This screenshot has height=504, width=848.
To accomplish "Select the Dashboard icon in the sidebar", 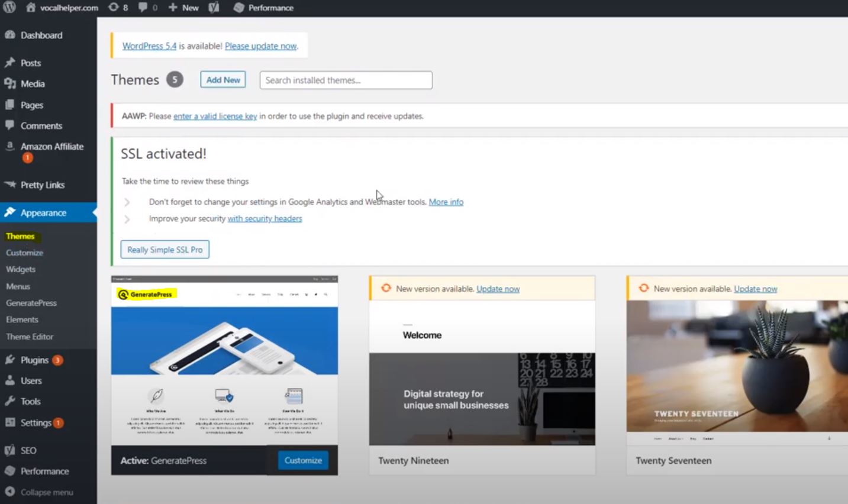I will click(10, 35).
